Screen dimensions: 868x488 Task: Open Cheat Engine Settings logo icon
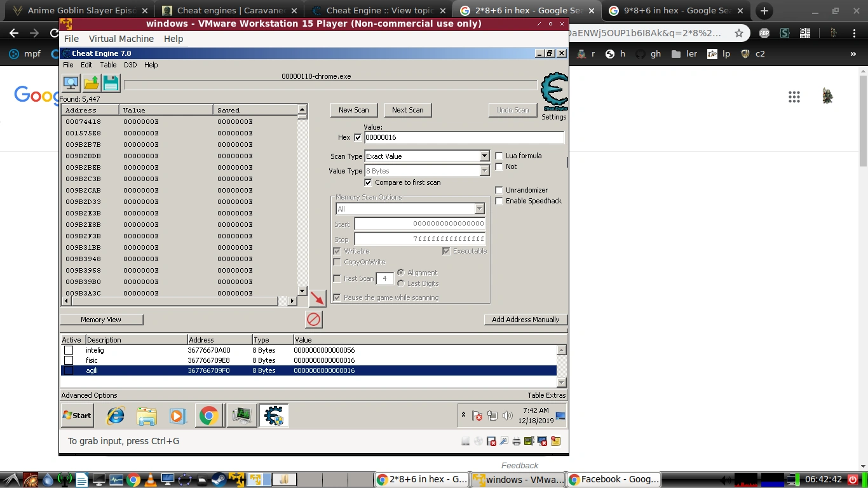[x=553, y=93]
